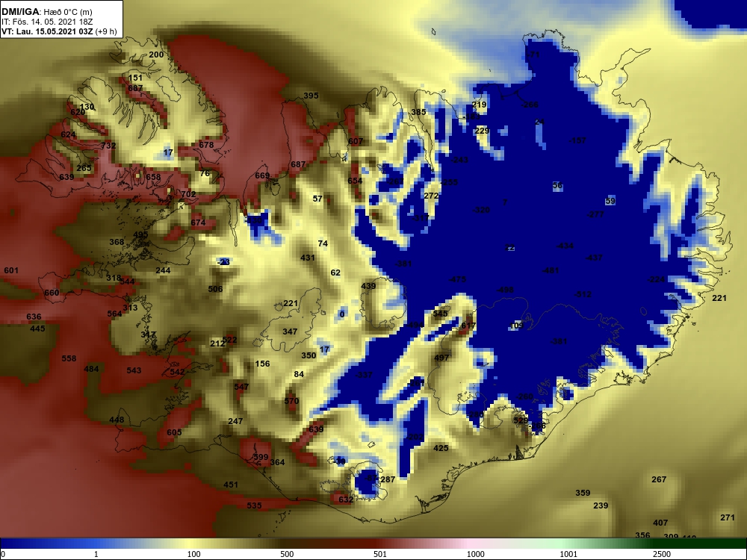Click the map value '624'
The width and height of the screenshot is (747, 560).
pyautogui.click(x=68, y=134)
